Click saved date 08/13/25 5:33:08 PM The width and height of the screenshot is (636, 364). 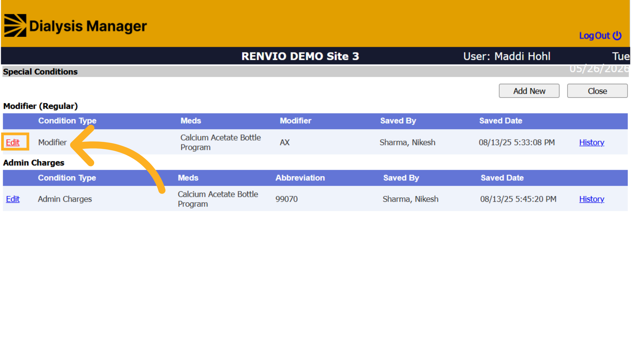coord(517,142)
